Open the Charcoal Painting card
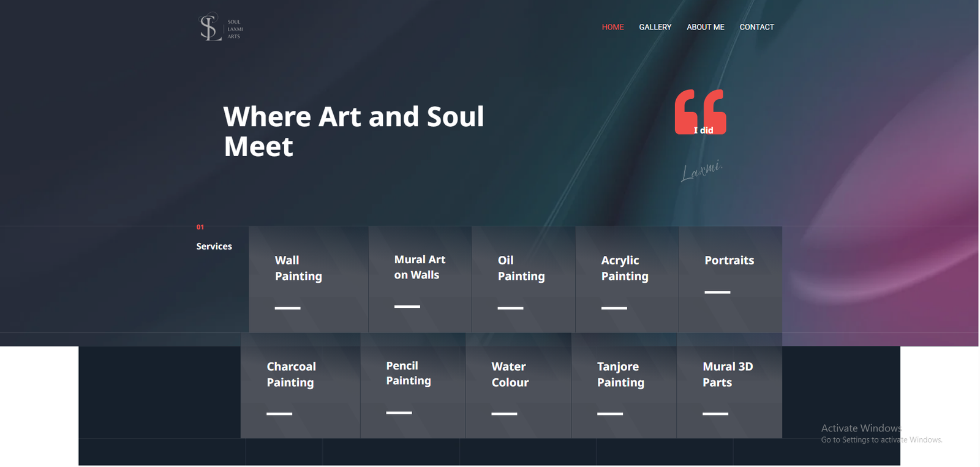The width and height of the screenshot is (980, 467). [300, 386]
